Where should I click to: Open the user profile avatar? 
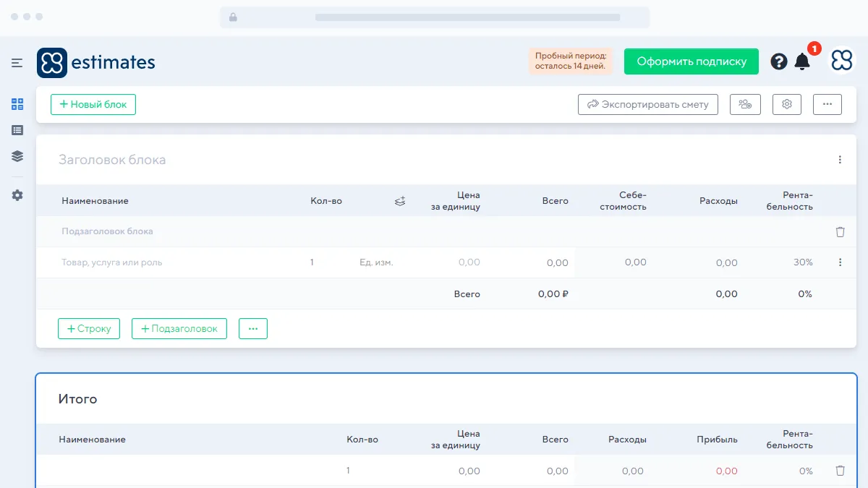pos(841,61)
